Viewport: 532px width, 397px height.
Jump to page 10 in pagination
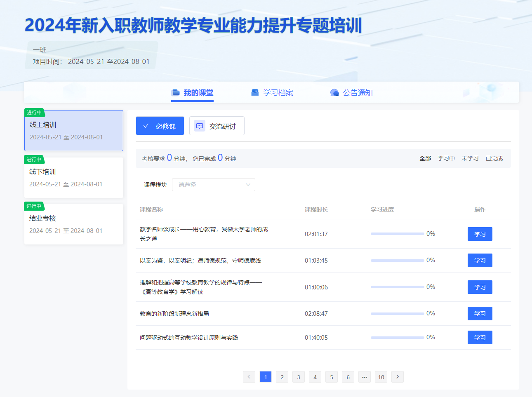click(381, 377)
